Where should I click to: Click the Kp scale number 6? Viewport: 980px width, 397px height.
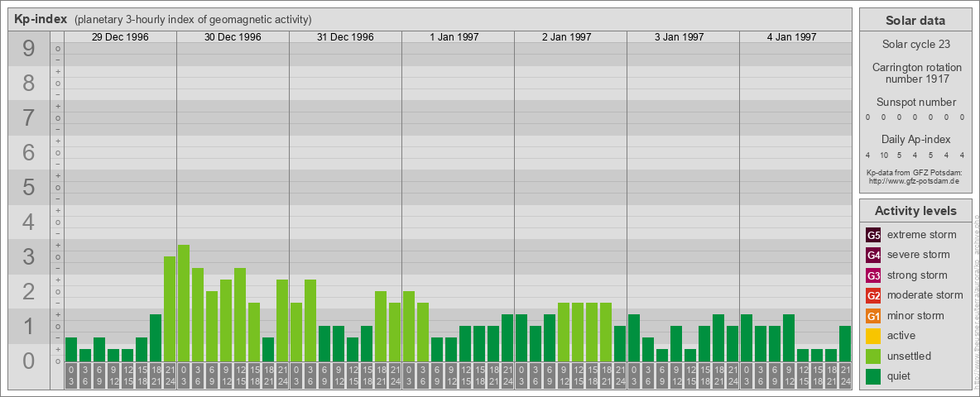pyautogui.click(x=29, y=153)
